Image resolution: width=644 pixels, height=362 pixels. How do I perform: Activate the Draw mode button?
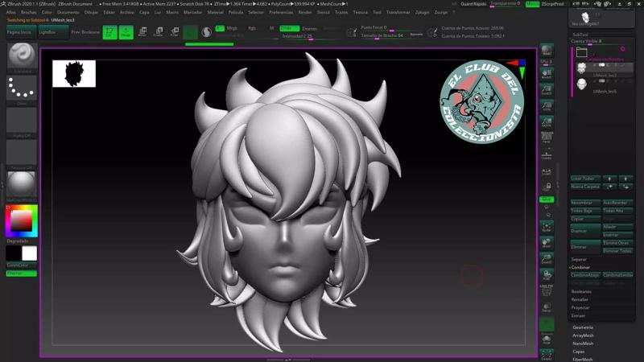[x=126, y=32]
